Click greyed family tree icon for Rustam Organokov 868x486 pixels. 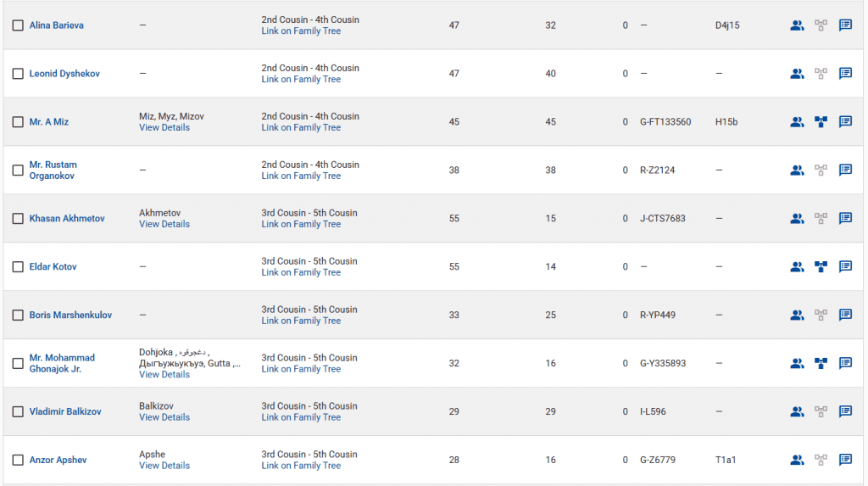click(x=821, y=170)
